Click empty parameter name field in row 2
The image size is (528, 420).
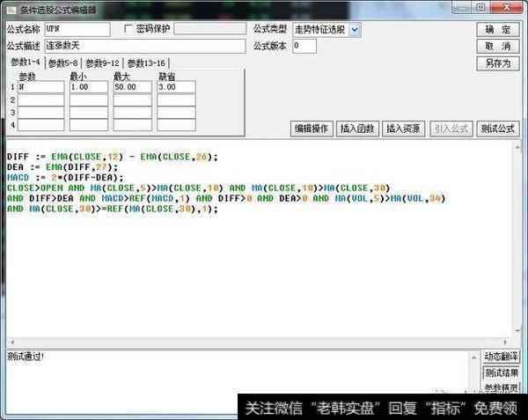[40, 100]
